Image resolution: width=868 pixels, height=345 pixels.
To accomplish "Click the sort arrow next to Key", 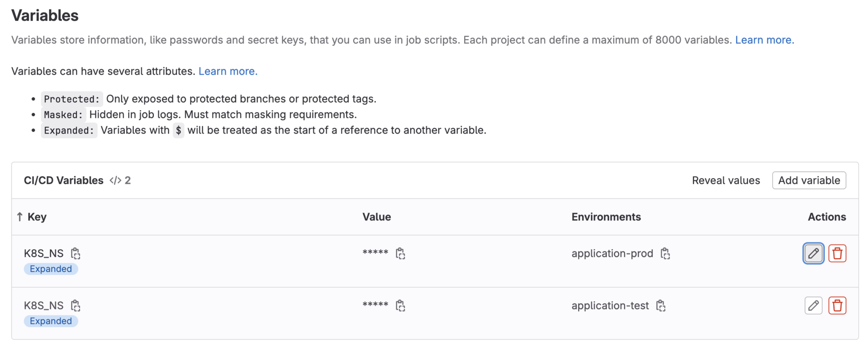I will (x=19, y=217).
